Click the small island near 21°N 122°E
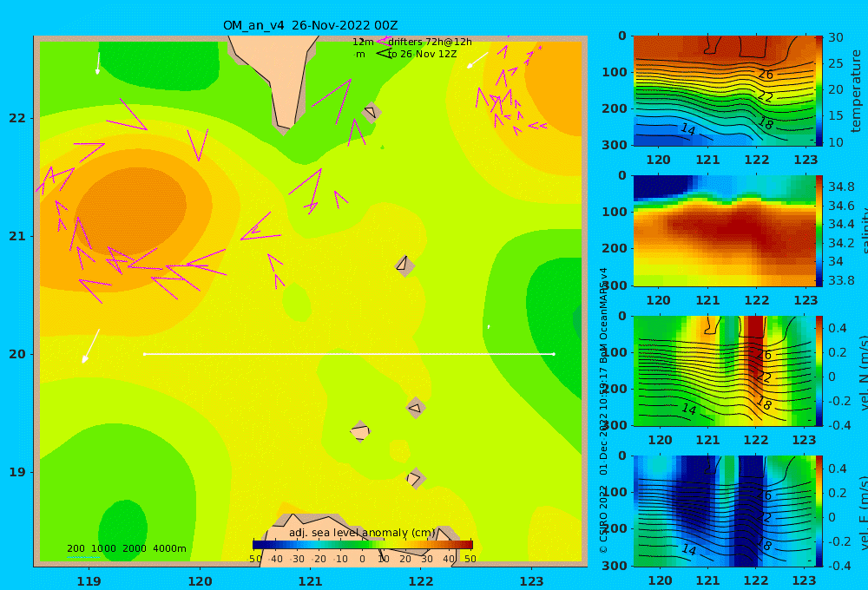Image resolution: width=868 pixels, height=590 pixels. point(404,265)
